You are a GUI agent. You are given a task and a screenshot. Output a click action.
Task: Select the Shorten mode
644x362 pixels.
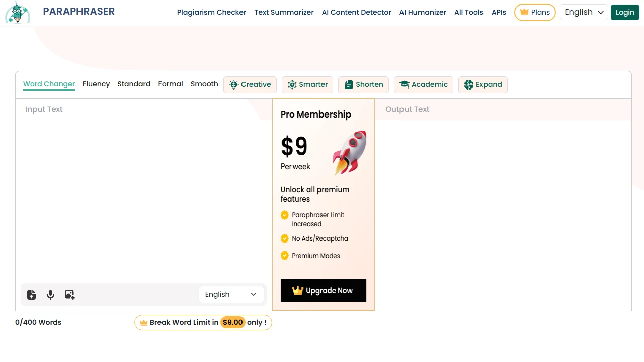(x=364, y=84)
